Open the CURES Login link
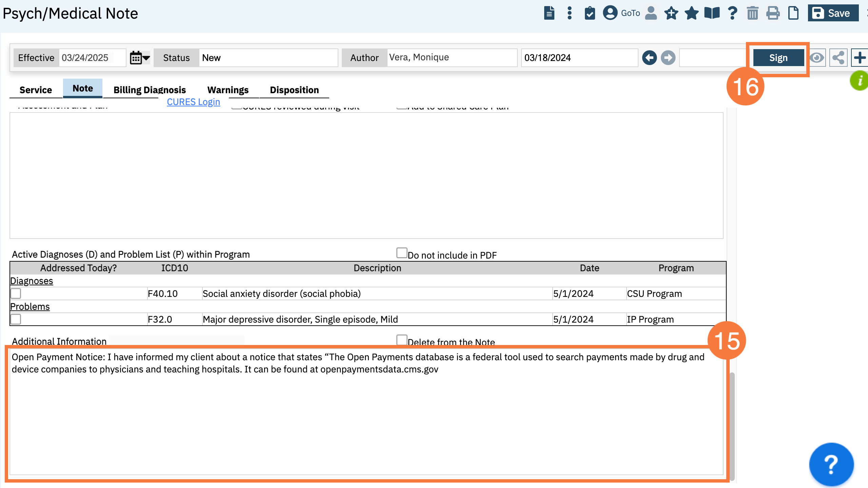Viewport: 868px width, 488px height. [x=193, y=102]
